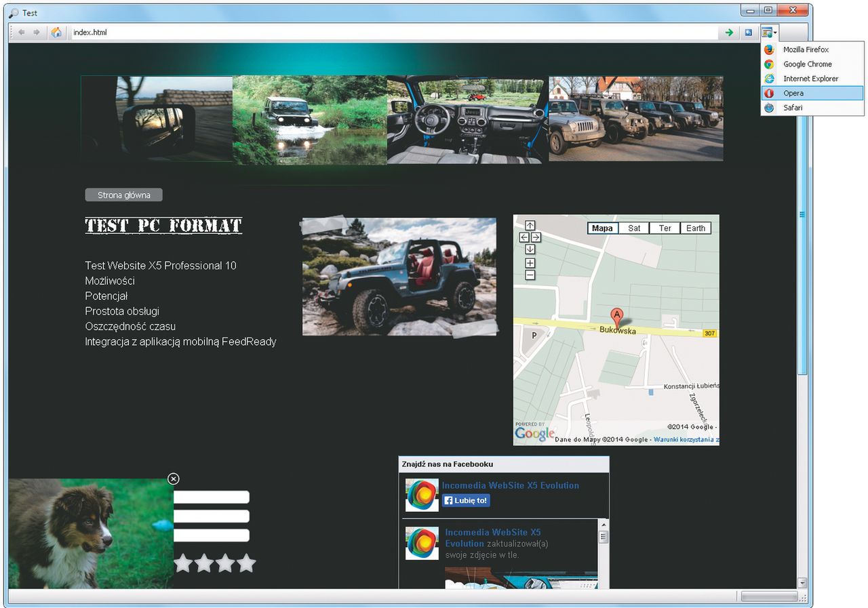Click the red A map marker
Image resolution: width=868 pixels, height=608 pixels.
tap(616, 316)
